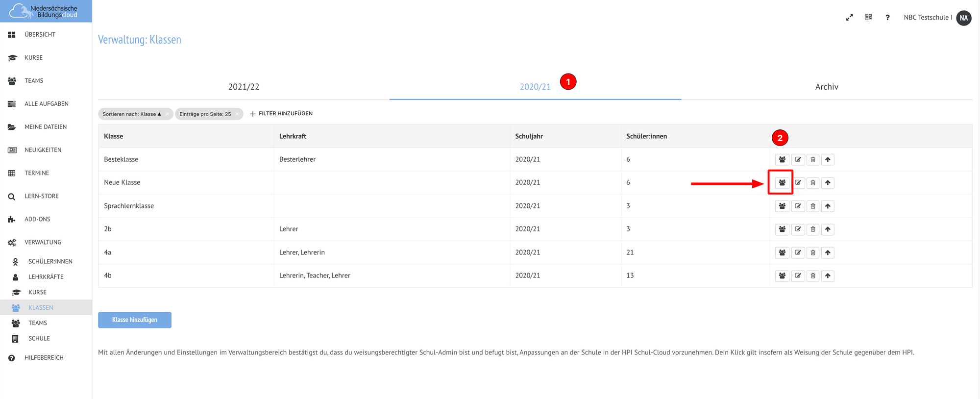Open manage students for Neue Klasse
980x399 pixels.
coord(782,183)
